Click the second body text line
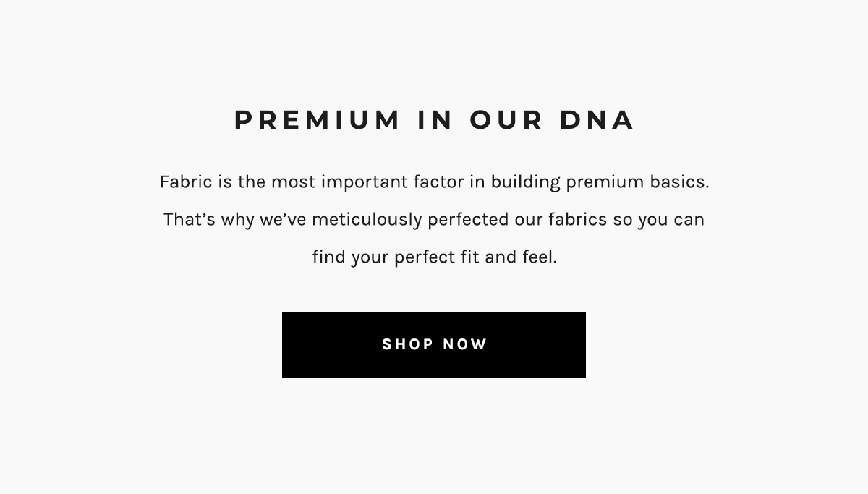Image resolution: width=868 pixels, height=494 pixels. coord(433,219)
